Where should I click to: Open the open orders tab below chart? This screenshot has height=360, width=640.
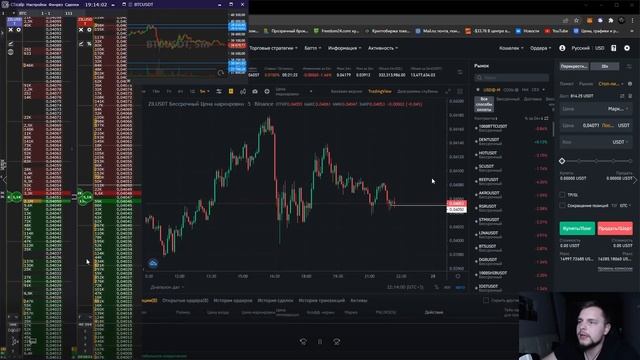(185, 300)
